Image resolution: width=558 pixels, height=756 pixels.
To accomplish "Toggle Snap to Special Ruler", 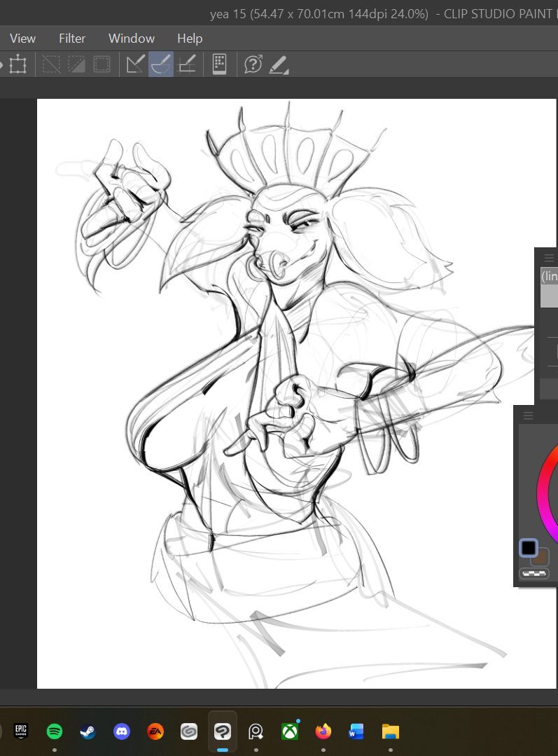I will tap(161, 65).
